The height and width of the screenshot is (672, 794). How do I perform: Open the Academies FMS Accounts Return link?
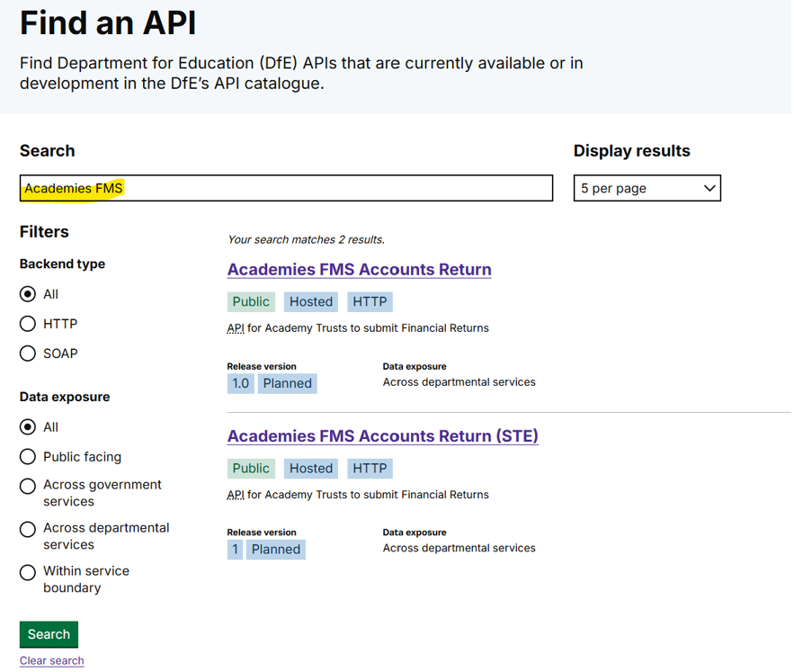pos(359,270)
